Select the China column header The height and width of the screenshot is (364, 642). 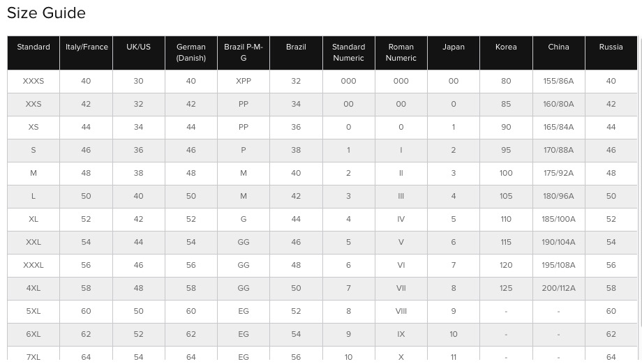559,53
